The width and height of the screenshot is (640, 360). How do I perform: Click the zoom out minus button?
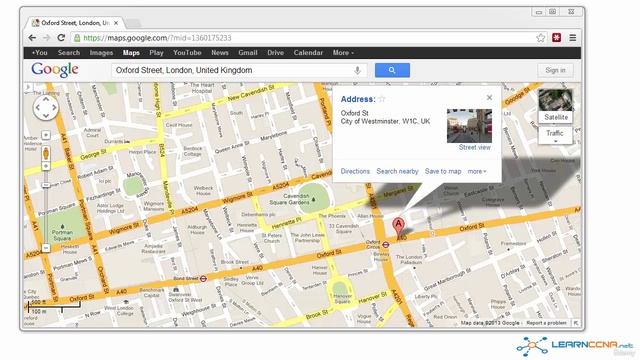[46, 248]
